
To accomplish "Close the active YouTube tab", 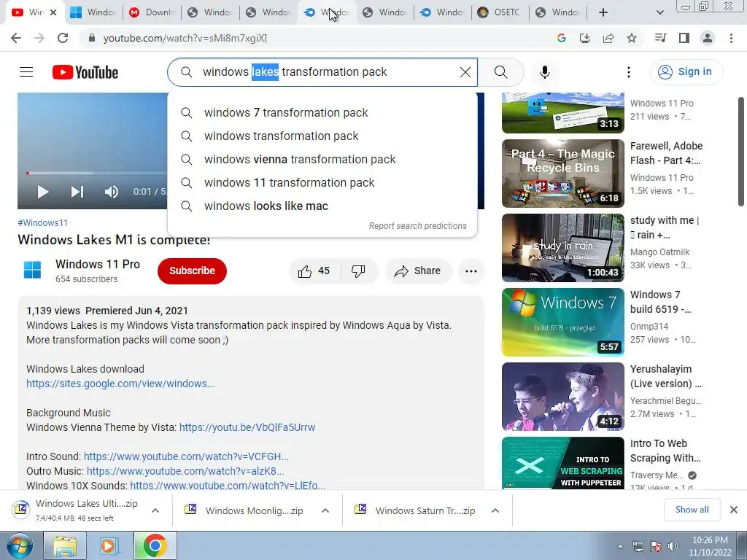I will tap(53, 12).
